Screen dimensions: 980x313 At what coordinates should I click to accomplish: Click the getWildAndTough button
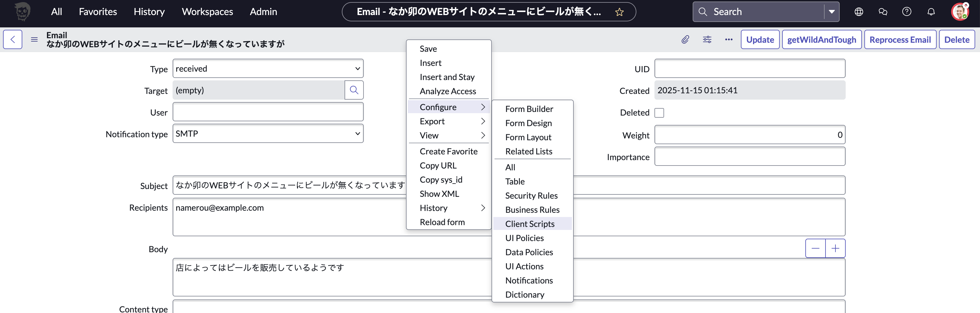(x=821, y=39)
